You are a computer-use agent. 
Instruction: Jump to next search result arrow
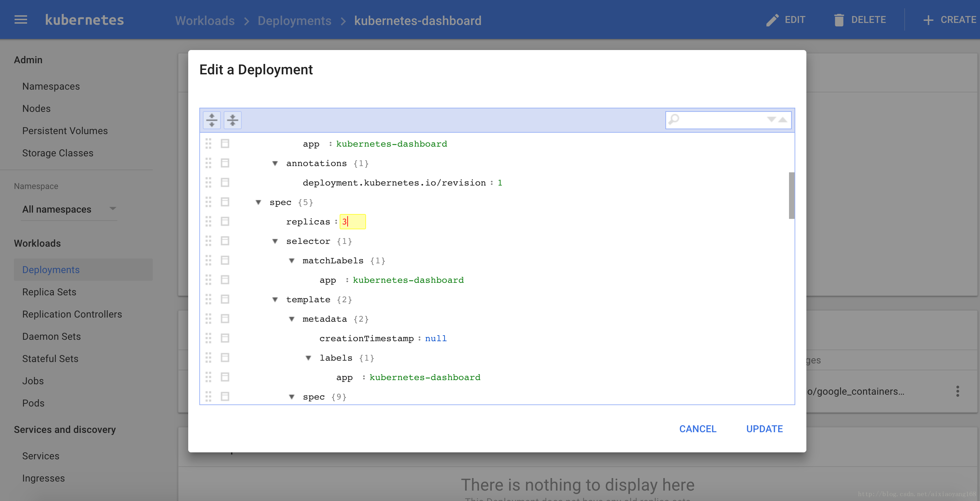click(x=771, y=120)
